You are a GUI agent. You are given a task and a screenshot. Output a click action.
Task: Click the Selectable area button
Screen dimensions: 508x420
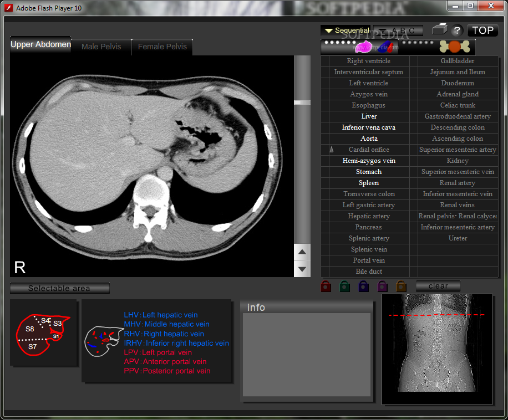59,288
